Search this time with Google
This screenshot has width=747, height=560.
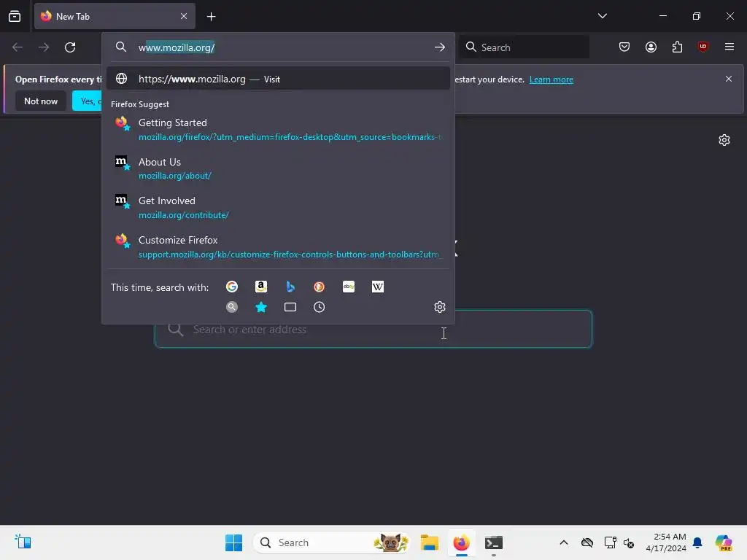(x=232, y=287)
